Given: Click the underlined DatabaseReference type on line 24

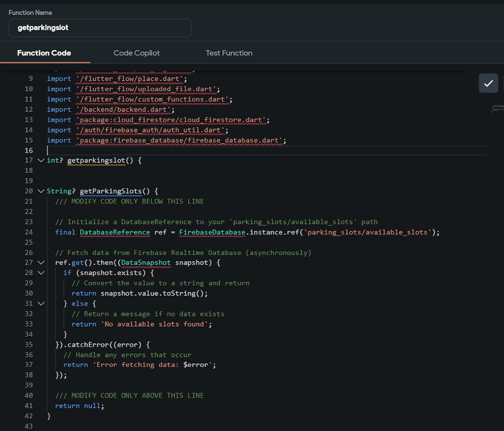Looking at the screenshot, I should point(115,232).
